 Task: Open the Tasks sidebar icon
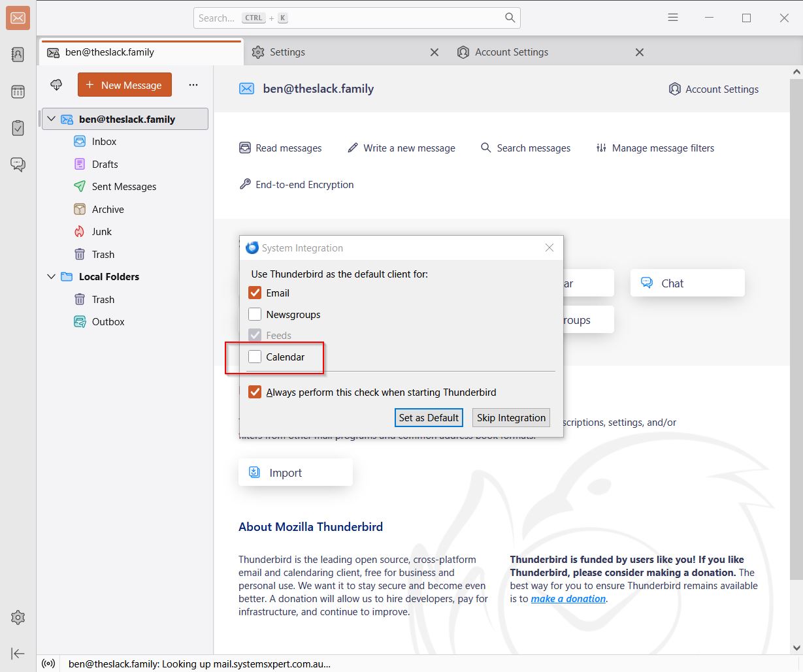click(18, 128)
